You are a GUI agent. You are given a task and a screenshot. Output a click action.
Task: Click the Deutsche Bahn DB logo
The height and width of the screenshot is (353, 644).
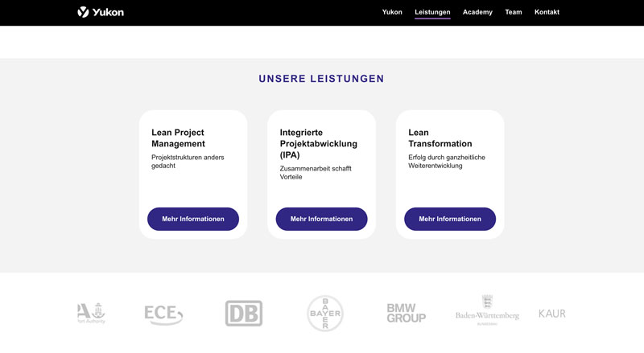244,313
